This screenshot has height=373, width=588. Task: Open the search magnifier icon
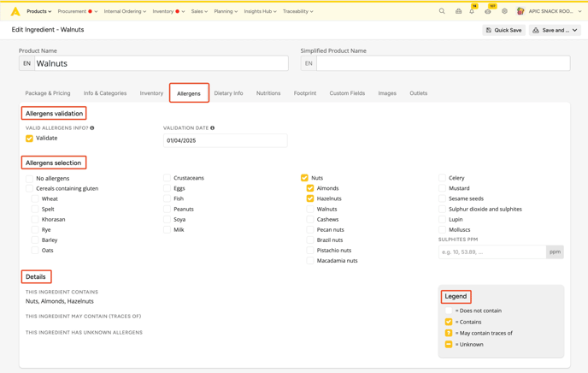point(442,12)
